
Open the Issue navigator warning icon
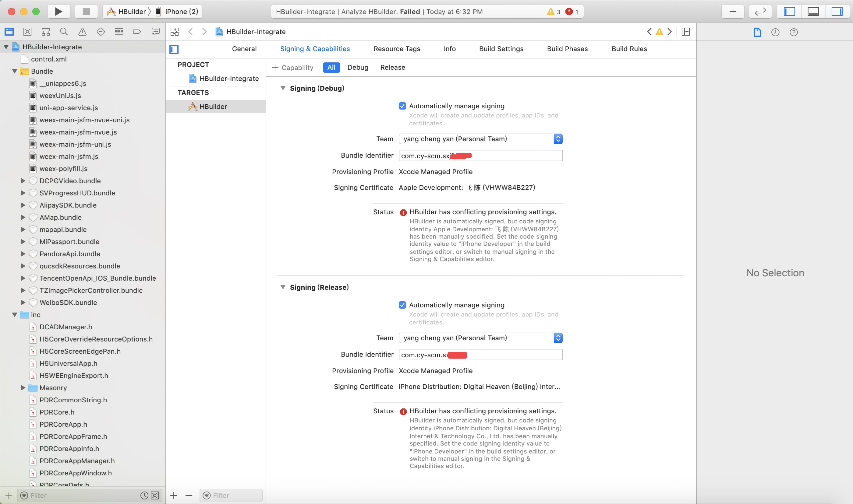coord(82,32)
